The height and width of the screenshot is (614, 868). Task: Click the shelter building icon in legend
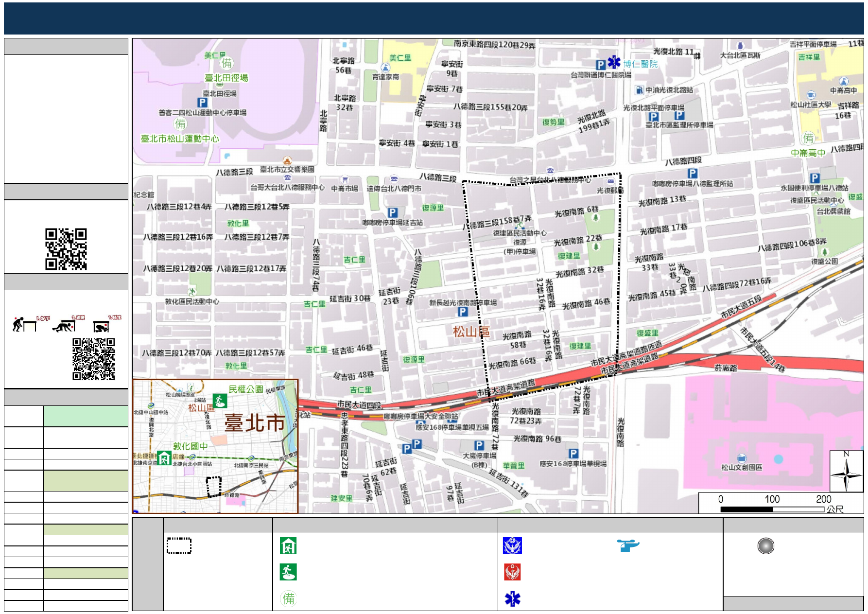(288, 546)
